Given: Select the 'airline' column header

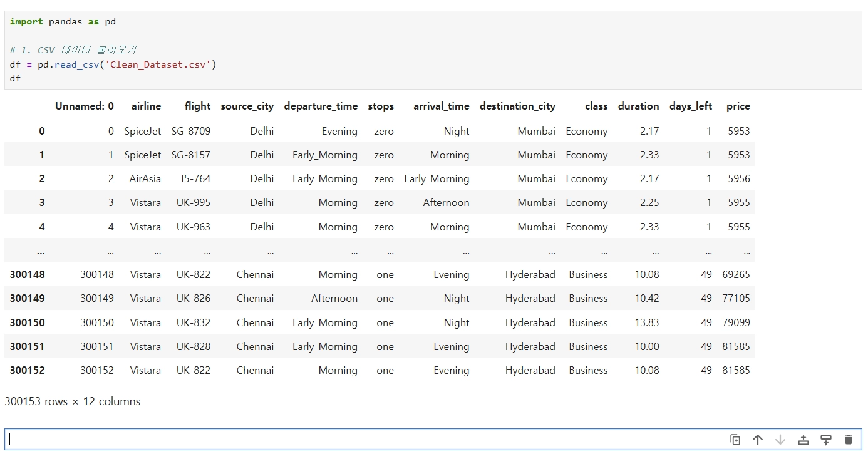Looking at the screenshot, I should point(146,106).
